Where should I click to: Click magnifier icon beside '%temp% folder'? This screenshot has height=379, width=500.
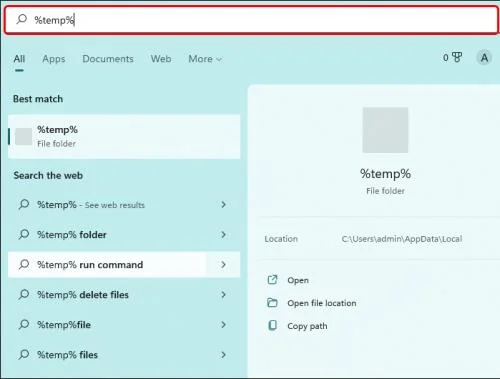[x=24, y=234]
